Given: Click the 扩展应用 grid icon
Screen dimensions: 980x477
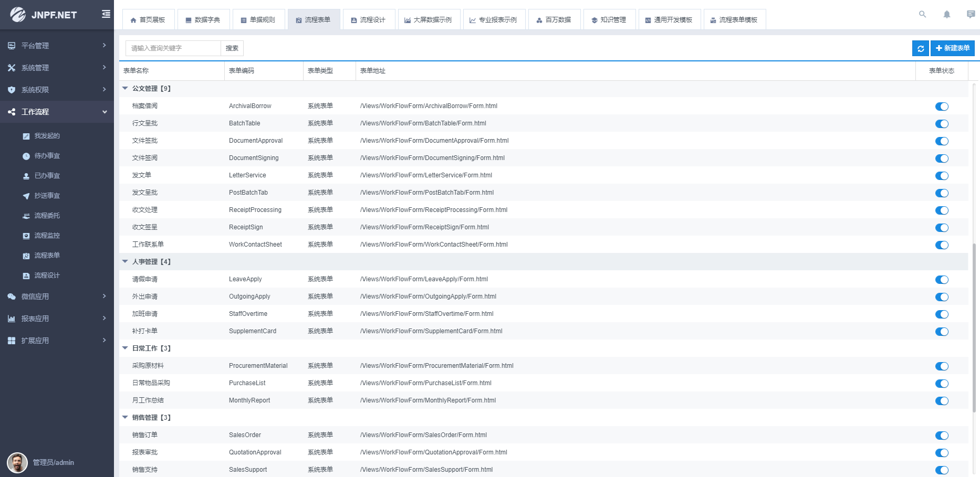Looking at the screenshot, I should point(12,341).
